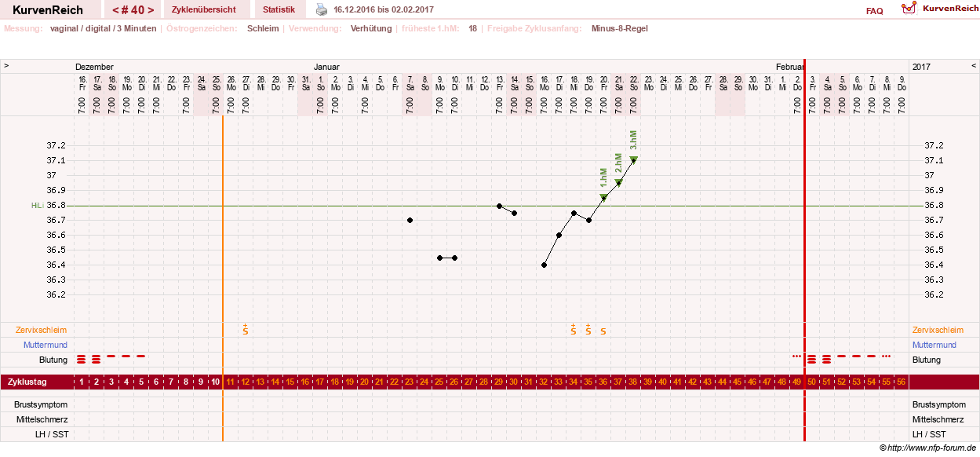Select the 3.hM temperature triangle marker
This screenshot has height=457, width=980.
click(633, 159)
